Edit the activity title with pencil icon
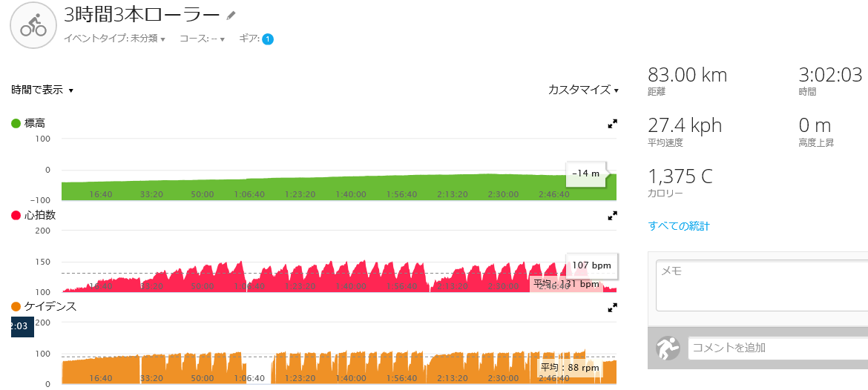 tap(231, 16)
